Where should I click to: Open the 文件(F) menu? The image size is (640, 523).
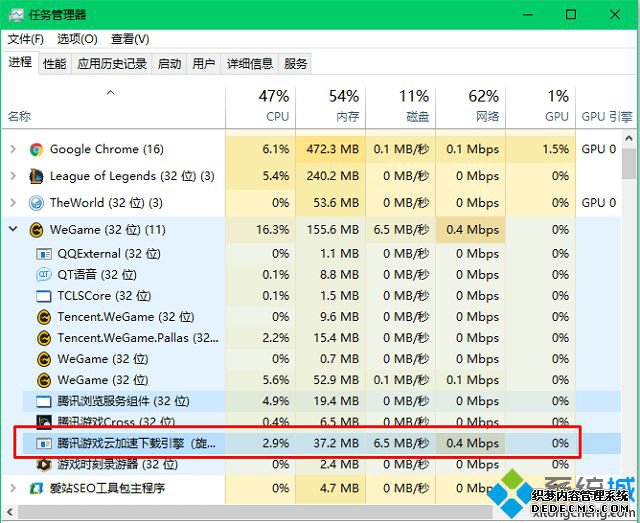(26, 39)
